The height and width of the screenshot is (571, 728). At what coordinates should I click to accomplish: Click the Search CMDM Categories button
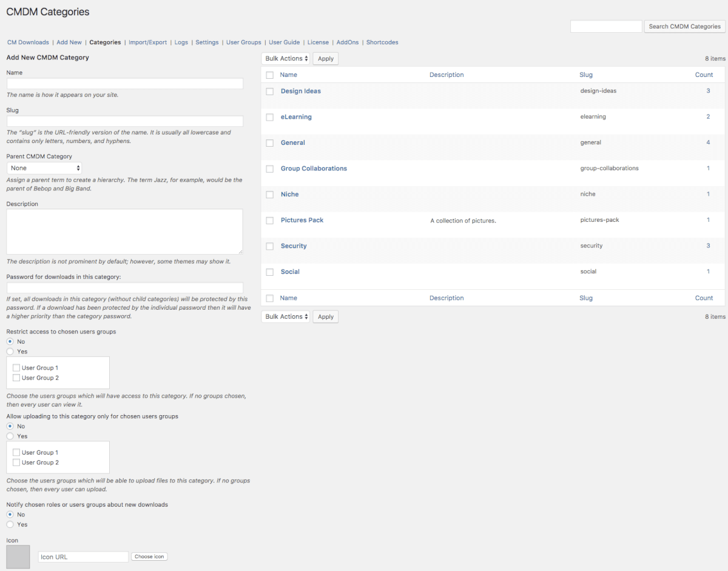pyautogui.click(x=684, y=27)
